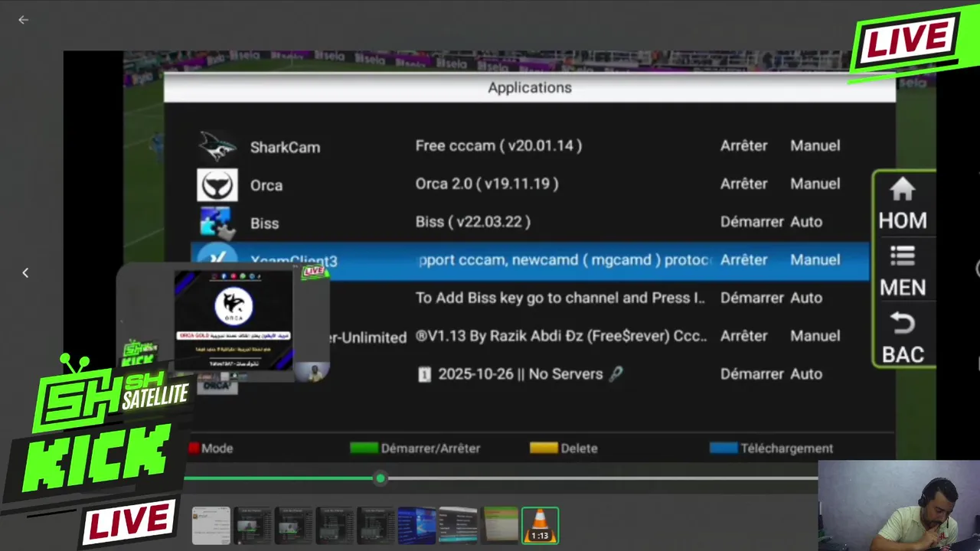
Task: Select the SharkCam shark icon
Action: pyautogui.click(x=217, y=146)
